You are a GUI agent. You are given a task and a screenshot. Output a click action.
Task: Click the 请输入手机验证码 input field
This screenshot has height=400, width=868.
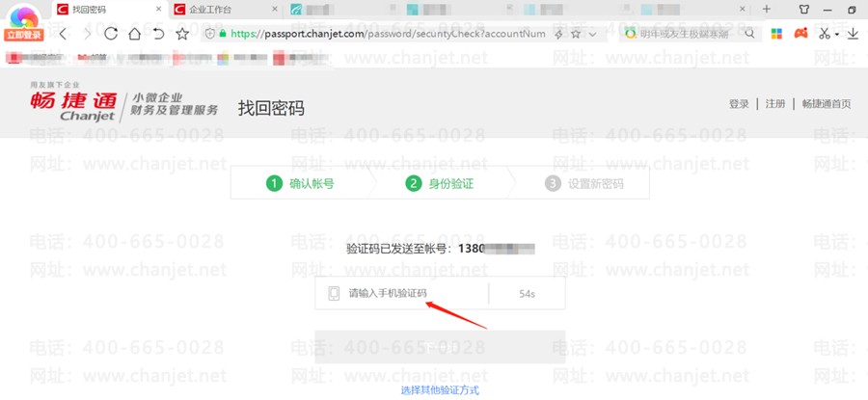(401, 293)
